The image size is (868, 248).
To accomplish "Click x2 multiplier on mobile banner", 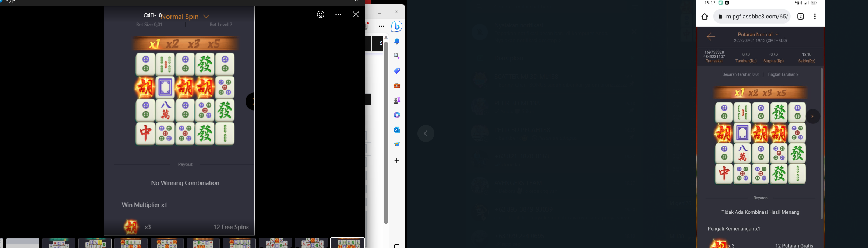I will [754, 93].
